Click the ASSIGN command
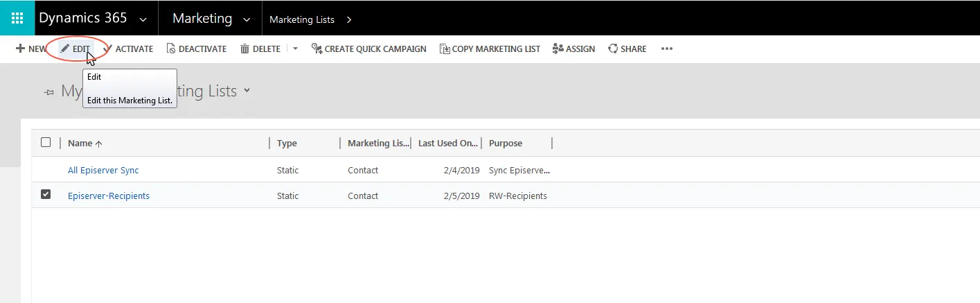 click(573, 49)
